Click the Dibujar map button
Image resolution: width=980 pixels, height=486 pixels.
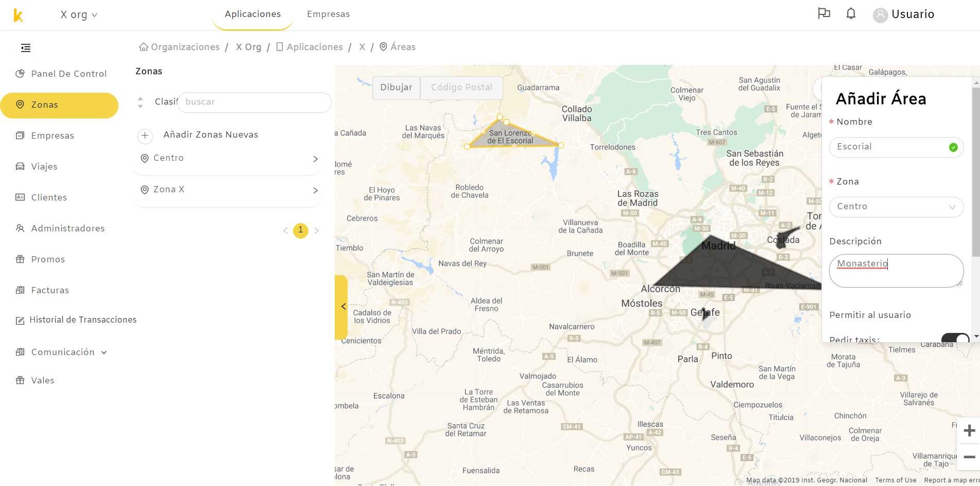point(396,88)
